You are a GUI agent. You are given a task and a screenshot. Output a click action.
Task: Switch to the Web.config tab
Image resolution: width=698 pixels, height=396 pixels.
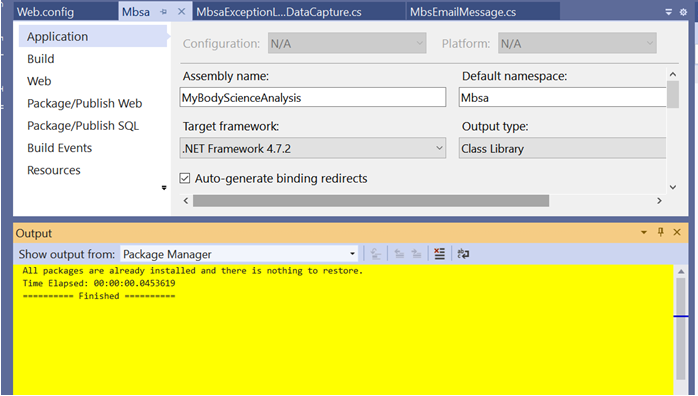45,12
